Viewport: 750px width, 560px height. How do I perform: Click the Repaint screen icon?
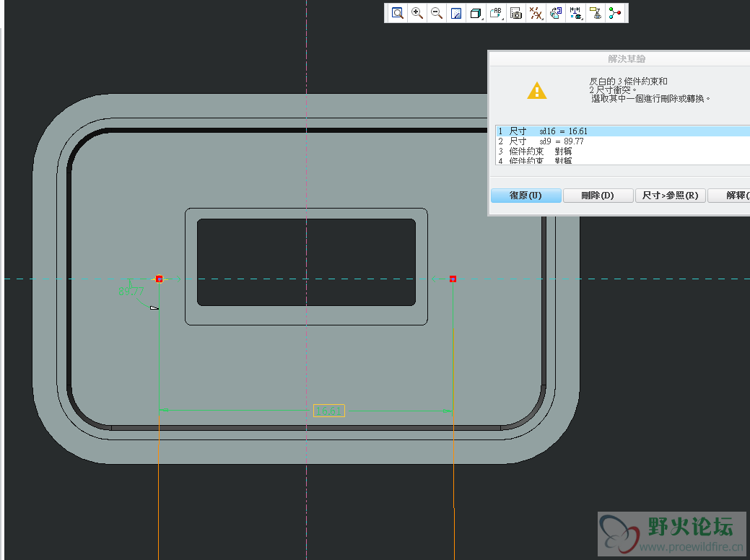point(456,13)
